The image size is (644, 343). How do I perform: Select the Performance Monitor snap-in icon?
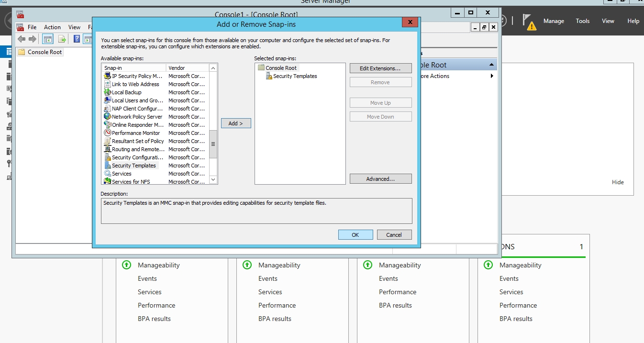point(108,133)
